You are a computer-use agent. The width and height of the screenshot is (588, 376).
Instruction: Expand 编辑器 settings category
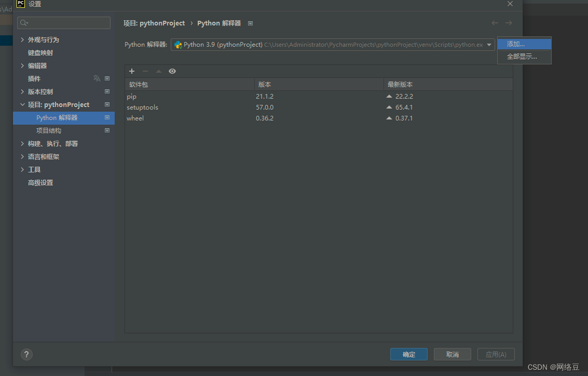click(x=22, y=65)
